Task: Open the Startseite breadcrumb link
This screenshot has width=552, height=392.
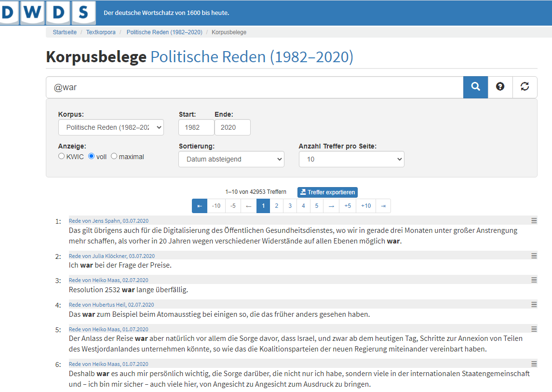Action: [x=65, y=32]
